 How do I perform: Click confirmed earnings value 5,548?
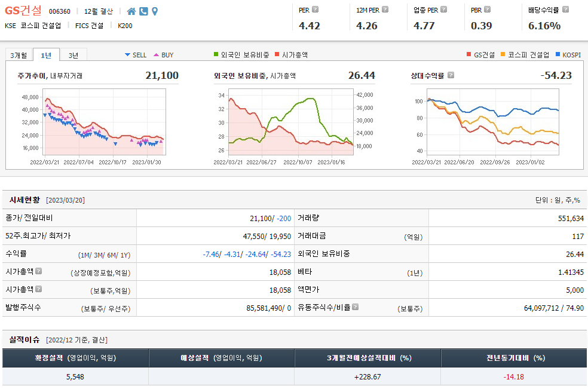click(75, 376)
